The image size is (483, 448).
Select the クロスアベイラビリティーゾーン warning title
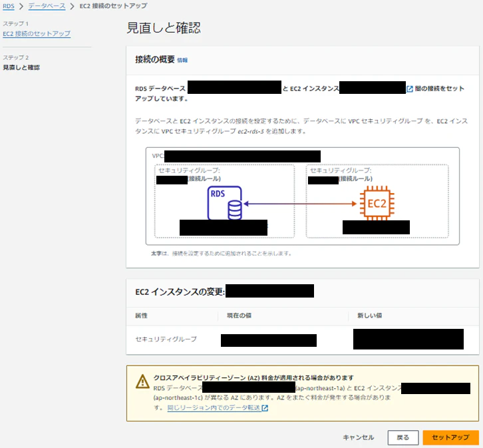(x=253, y=377)
